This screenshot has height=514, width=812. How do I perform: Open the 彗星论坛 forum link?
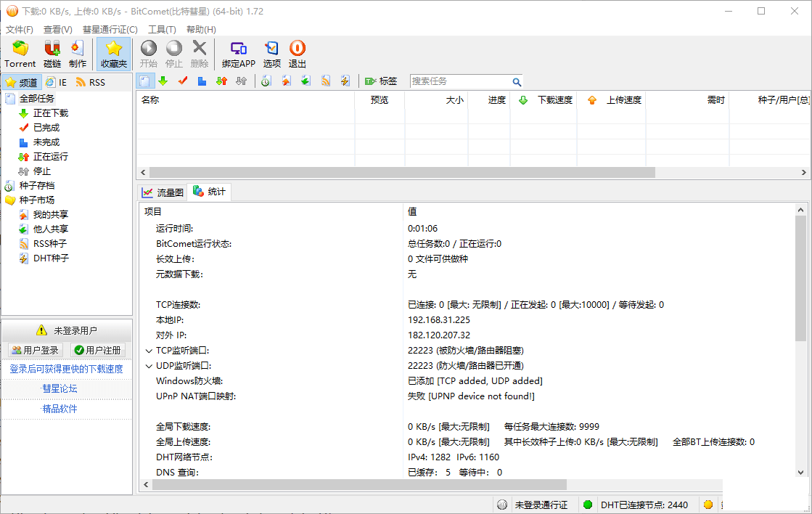[x=60, y=388]
